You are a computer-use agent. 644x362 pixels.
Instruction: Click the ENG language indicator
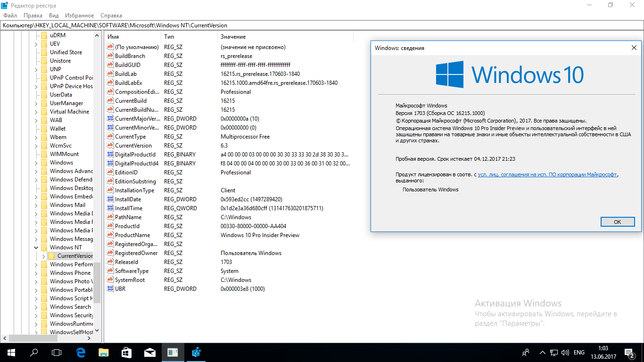coord(579,353)
